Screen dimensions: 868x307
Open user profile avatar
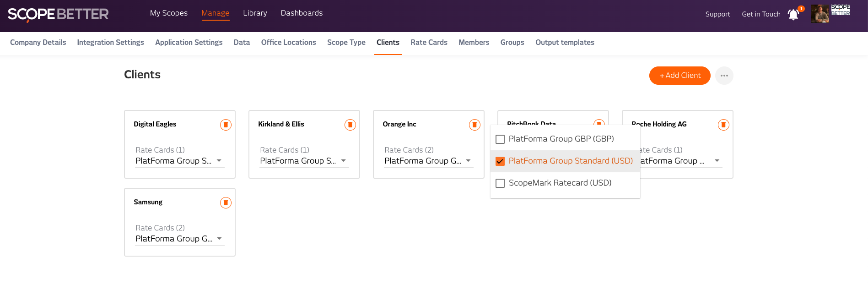(x=819, y=14)
